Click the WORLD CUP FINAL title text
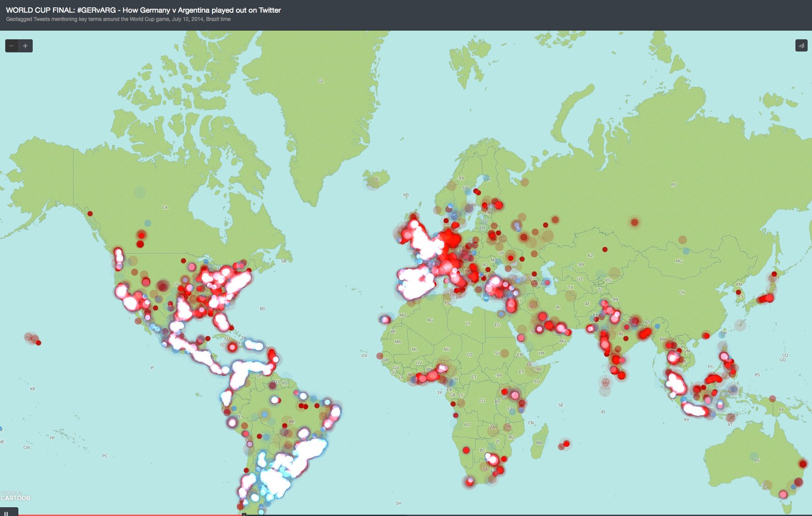 [143, 10]
